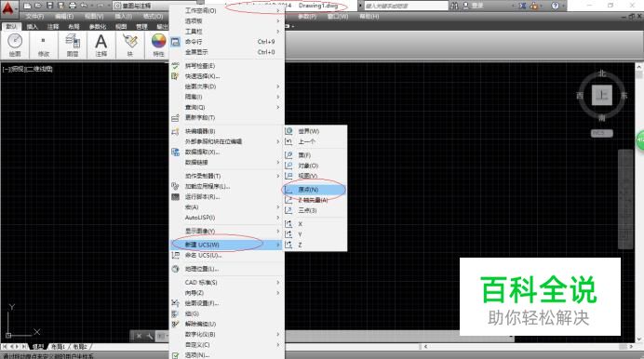
Task: Expand CAD 标准(S) submenu
Action: tap(227, 283)
